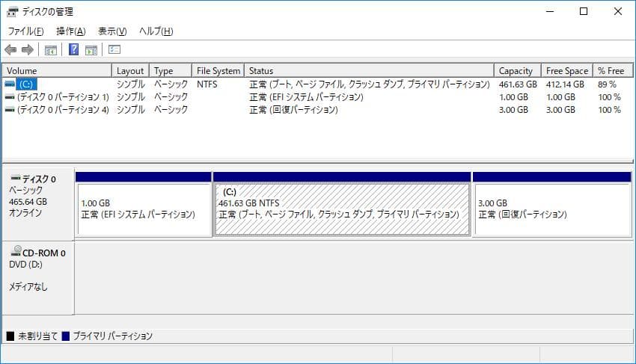
Task: Click the 3.00 GB capacity cell in list
Action: tap(513, 109)
